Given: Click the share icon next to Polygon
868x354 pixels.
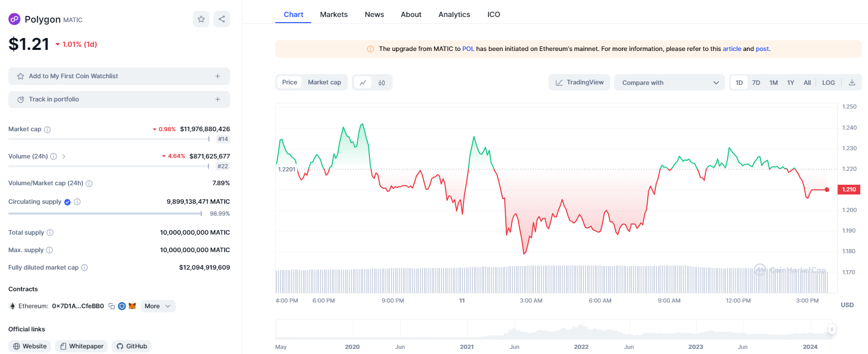Looking at the screenshot, I should [222, 19].
